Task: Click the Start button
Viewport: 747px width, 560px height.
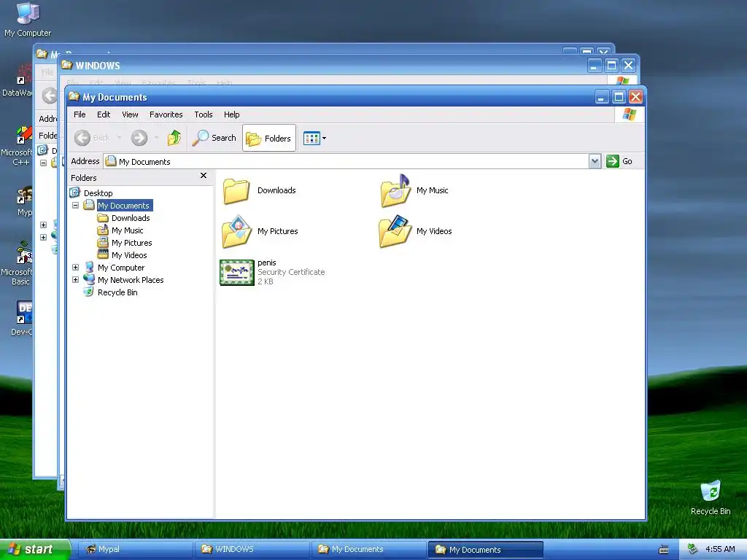Action: click(x=35, y=550)
